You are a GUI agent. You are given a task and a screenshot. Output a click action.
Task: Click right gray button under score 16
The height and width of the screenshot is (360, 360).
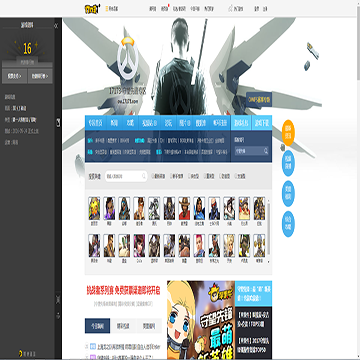(x=40, y=76)
